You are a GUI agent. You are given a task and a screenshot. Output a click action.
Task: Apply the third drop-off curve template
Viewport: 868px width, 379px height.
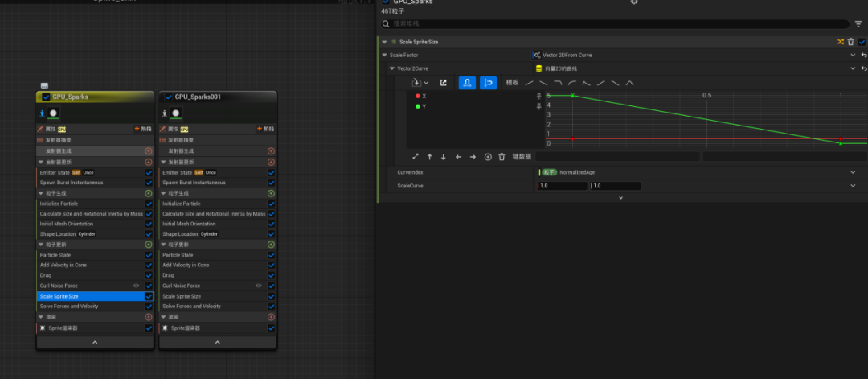pos(558,83)
